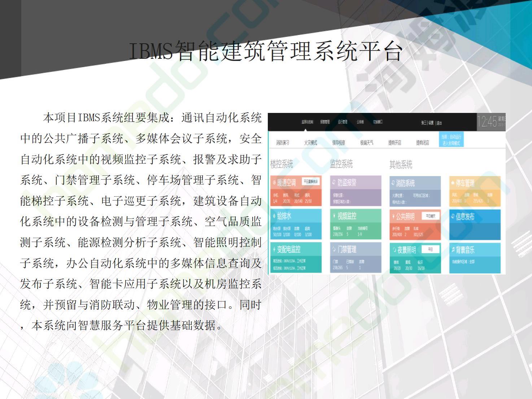Viewport: 532px width, 399px height.
Task: Click the 设置 link in top bar
Action: pyautogui.click(x=431, y=123)
